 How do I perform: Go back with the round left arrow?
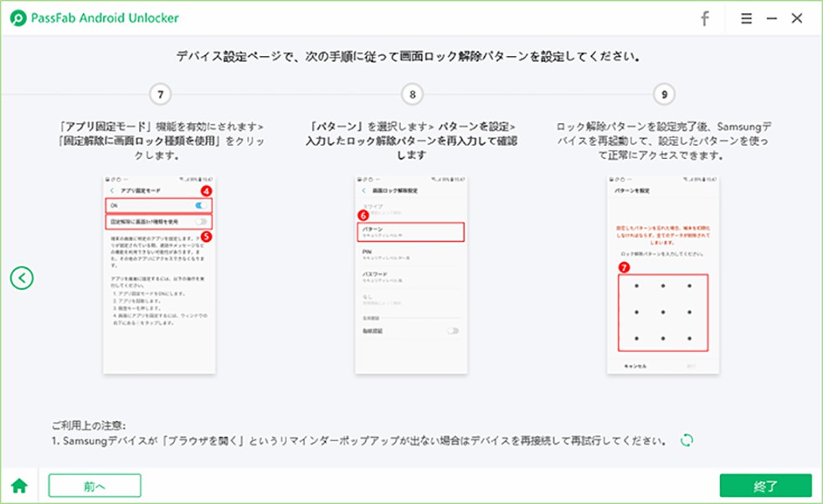[22, 278]
